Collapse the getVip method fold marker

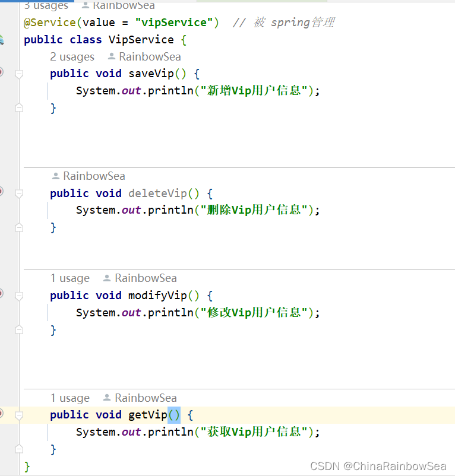(x=19, y=415)
